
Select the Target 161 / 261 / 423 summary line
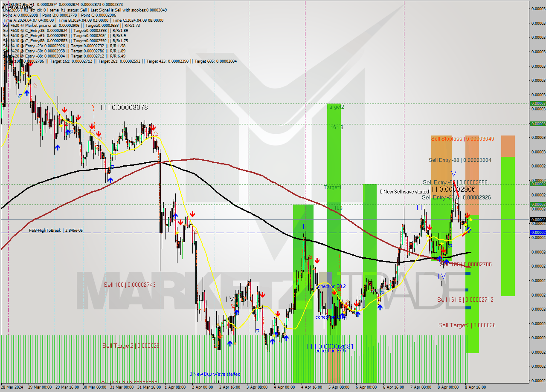pyautogui.click(x=119, y=61)
